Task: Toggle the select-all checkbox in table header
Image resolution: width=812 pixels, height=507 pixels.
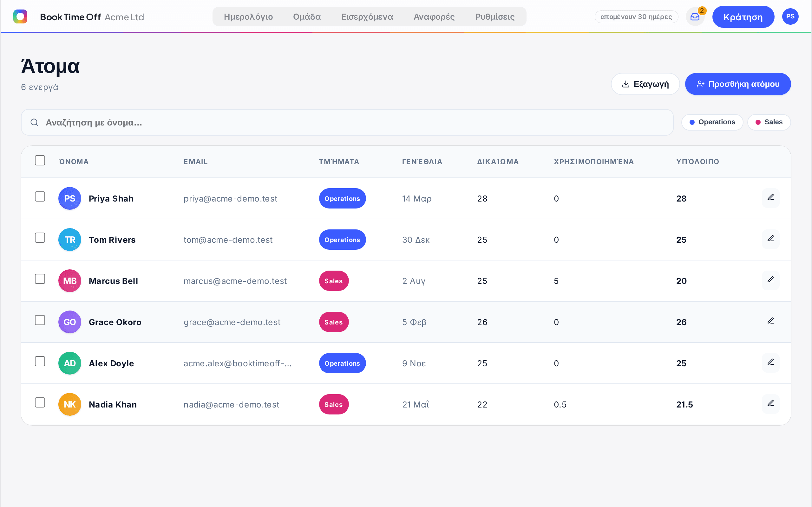Action: (x=40, y=160)
